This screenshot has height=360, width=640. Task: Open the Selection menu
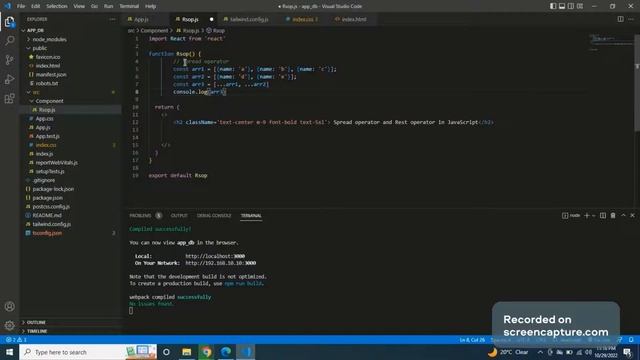click(x=57, y=6)
